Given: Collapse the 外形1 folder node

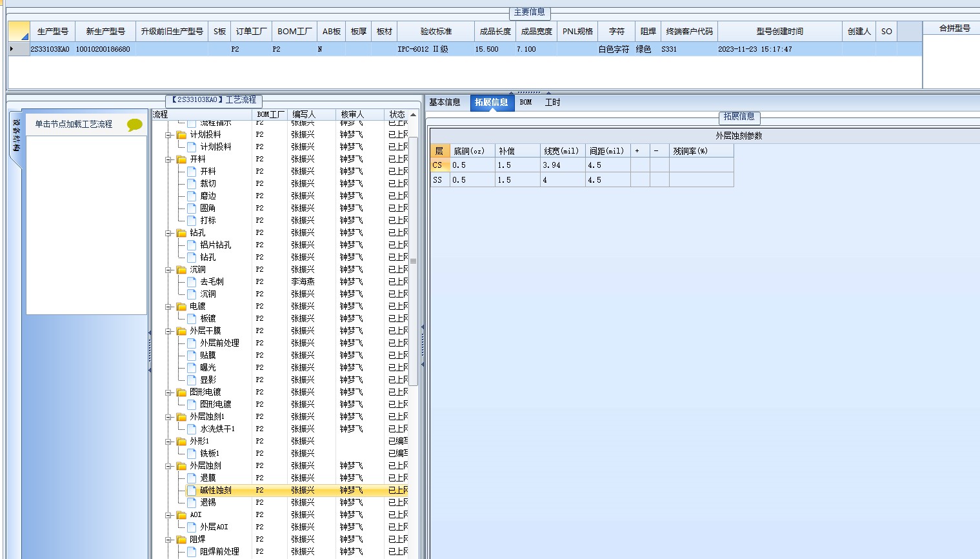Looking at the screenshot, I should click(x=169, y=442).
